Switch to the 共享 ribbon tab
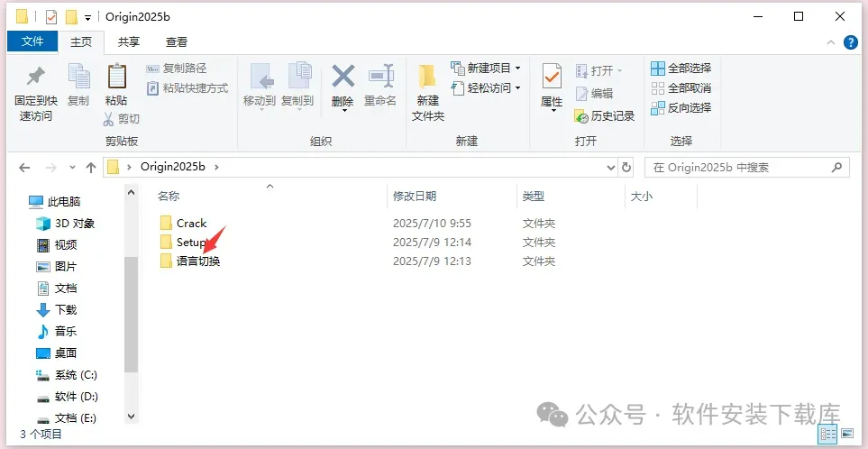 tap(129, 42)
